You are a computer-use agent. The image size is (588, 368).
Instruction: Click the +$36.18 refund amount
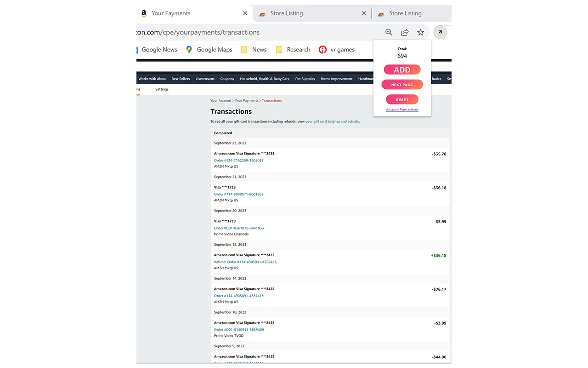click(439, 255)
